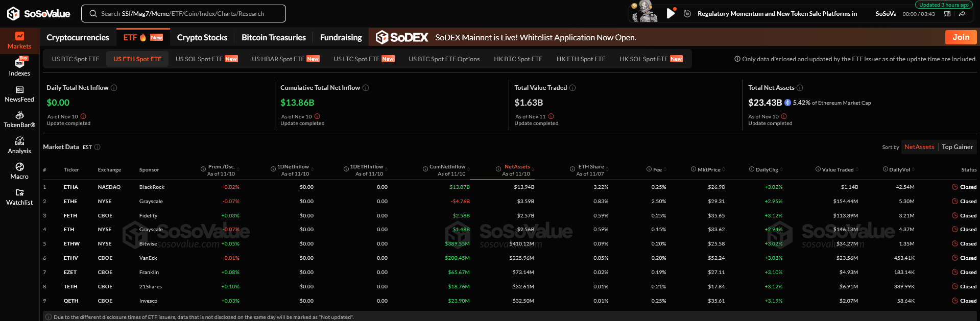The height and width of the screenshot is (321, 980).
Task: Switch to HK SOL Spot ETF tab
Action: click(x=651, y=59)
